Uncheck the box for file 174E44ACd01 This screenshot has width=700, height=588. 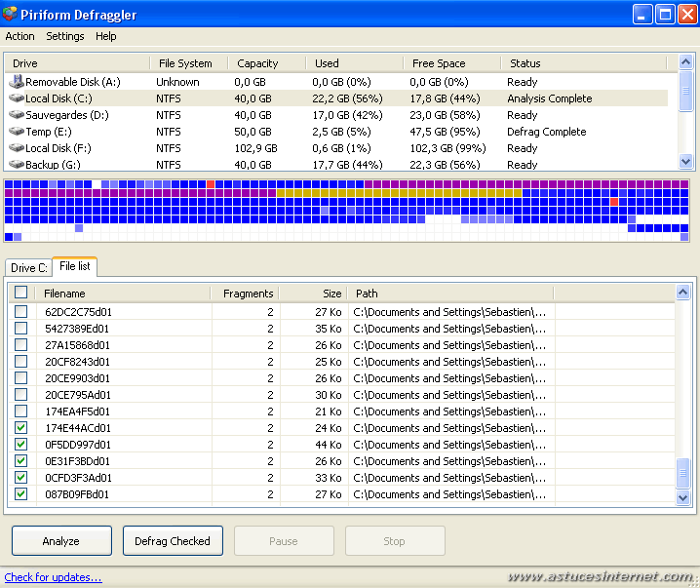click(x=21, y=428)
